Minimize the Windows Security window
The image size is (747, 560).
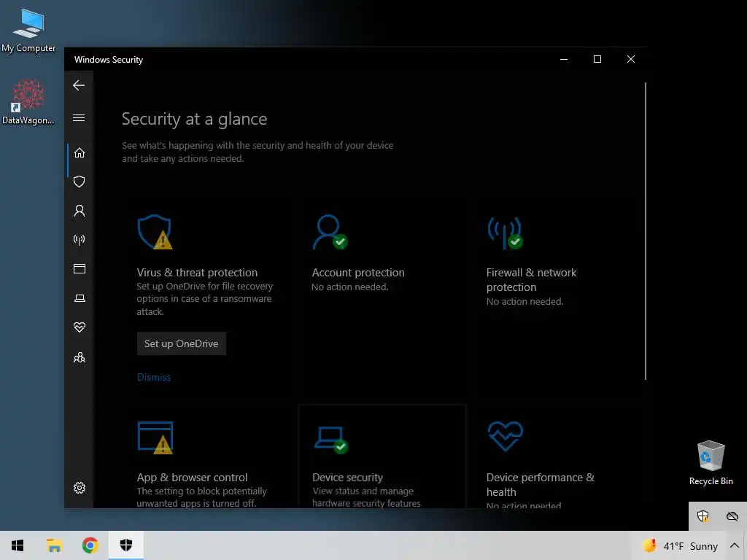(x=564, y=59)
